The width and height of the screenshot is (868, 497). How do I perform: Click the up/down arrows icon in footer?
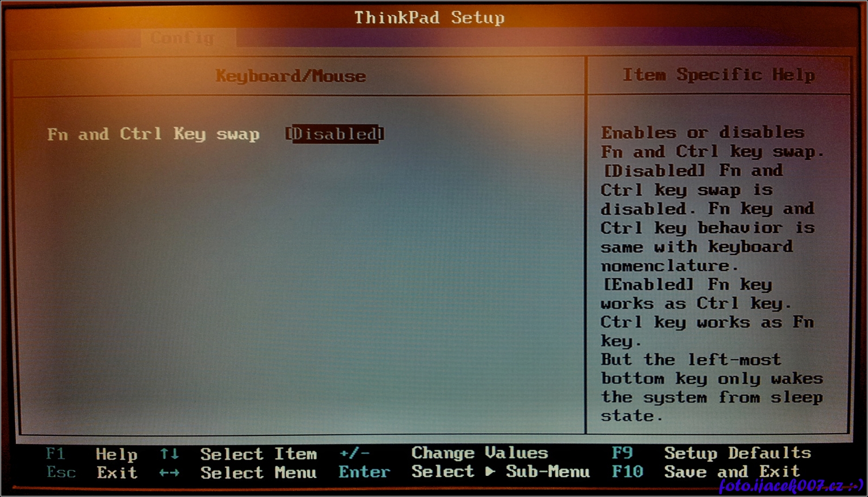click(169, 454)
